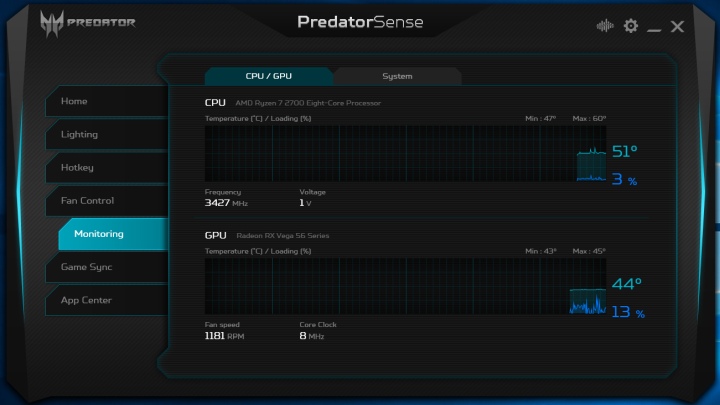Open the Lighting section

(107, 134)
